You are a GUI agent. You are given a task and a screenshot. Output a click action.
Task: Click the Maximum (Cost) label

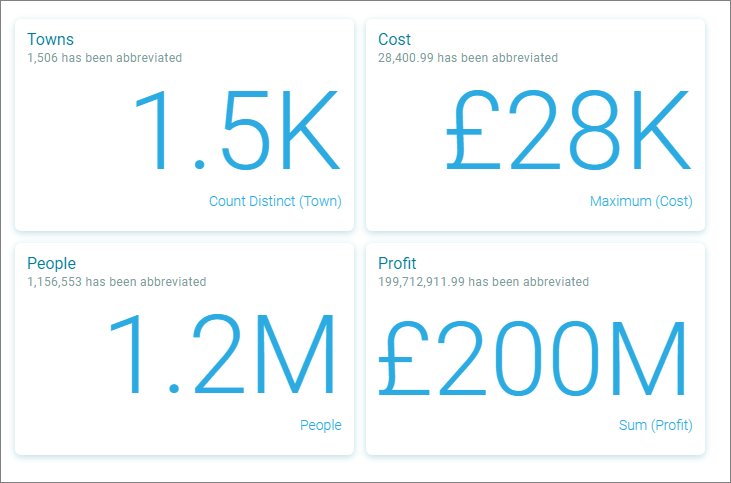(x=641, y=201)
